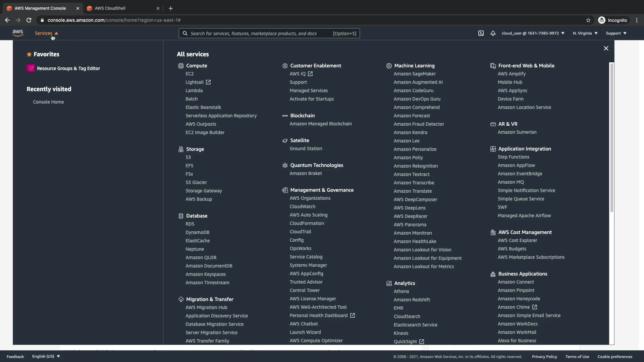Open the EC2 service link
Screen dimensions: 644x362
[x=190, y=74]
